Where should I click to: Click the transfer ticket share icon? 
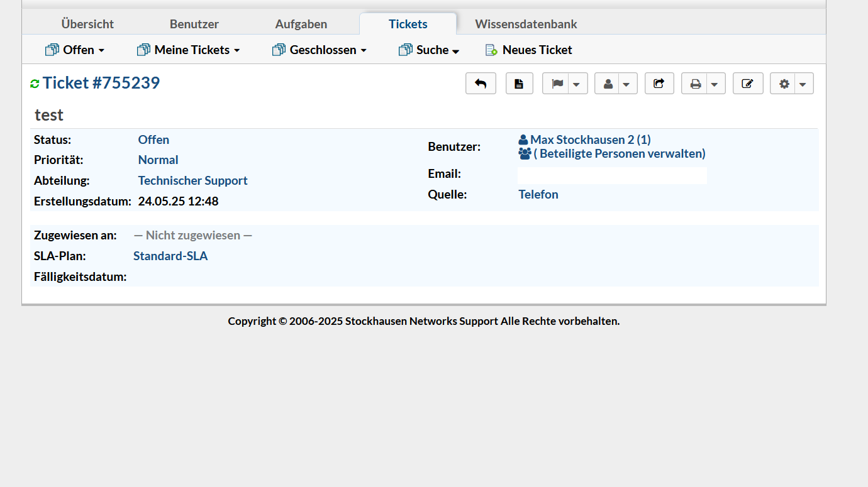[x=659, y=84]
